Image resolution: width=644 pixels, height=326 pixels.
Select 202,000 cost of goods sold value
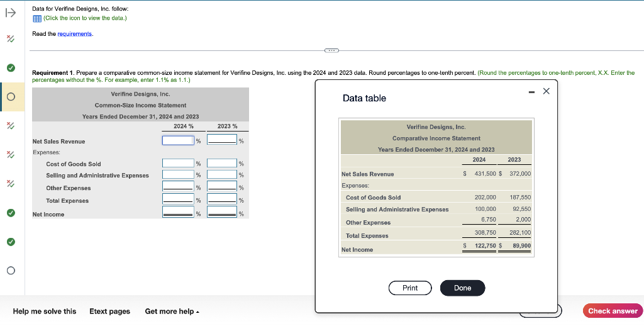pos(485,198)
